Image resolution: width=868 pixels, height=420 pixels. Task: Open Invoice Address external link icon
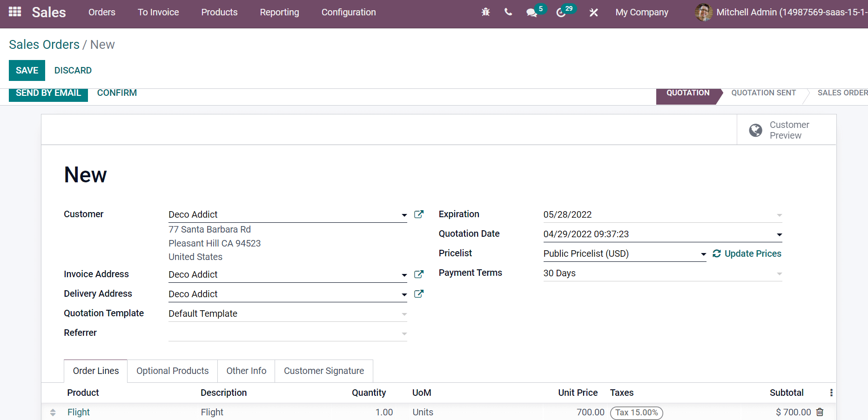[x=419, y=274]
